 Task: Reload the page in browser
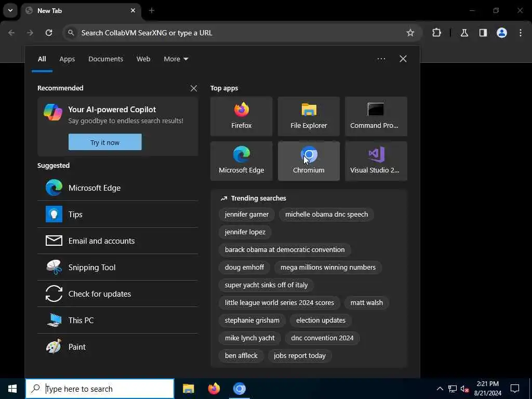(49, 33)
